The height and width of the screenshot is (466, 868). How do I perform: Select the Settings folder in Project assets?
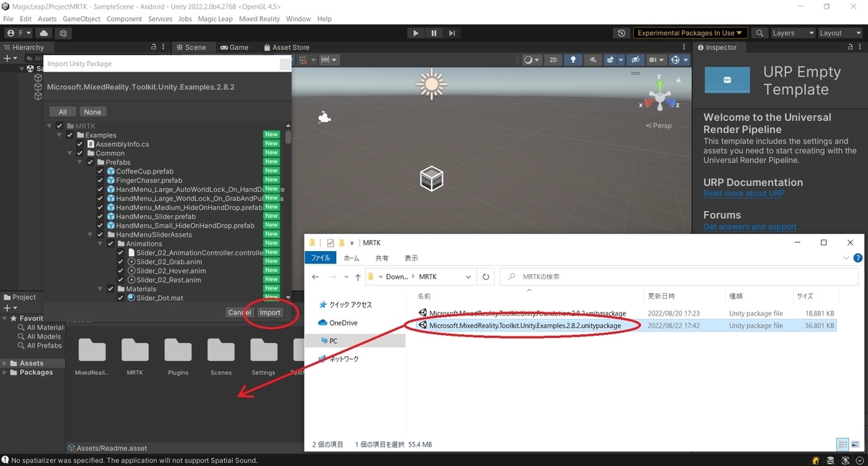(263, 355)
